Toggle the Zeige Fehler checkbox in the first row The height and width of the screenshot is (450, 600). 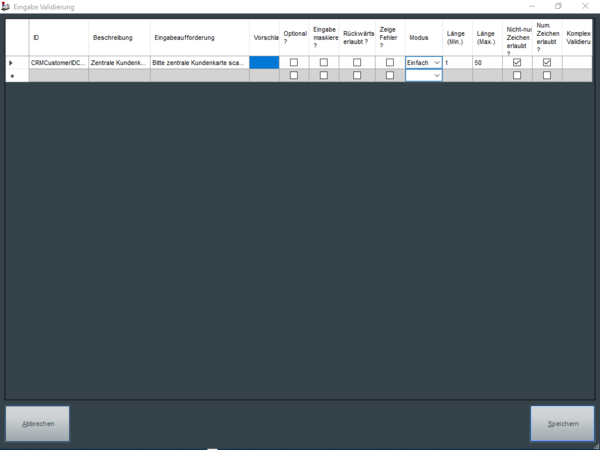[390, 62]
